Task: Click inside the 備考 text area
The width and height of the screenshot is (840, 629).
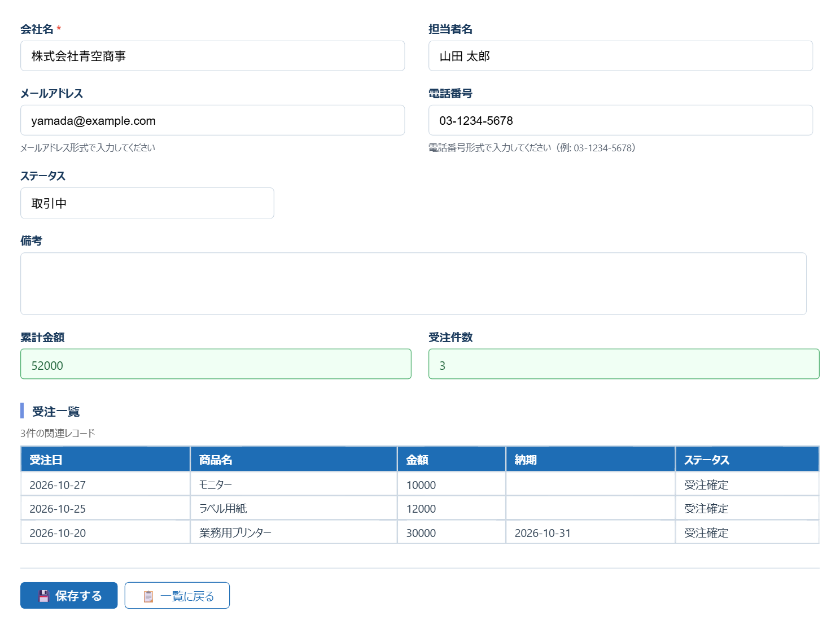Action: (413, 283)
